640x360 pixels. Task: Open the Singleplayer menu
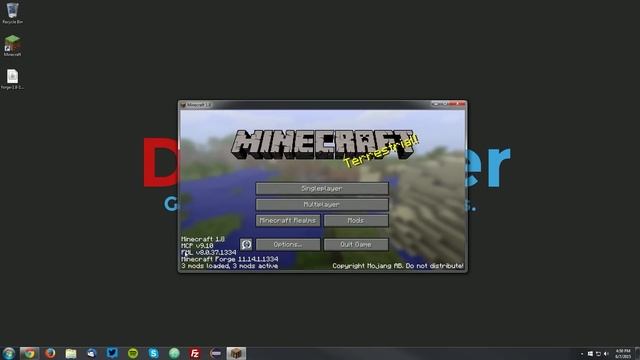point(322,189)
